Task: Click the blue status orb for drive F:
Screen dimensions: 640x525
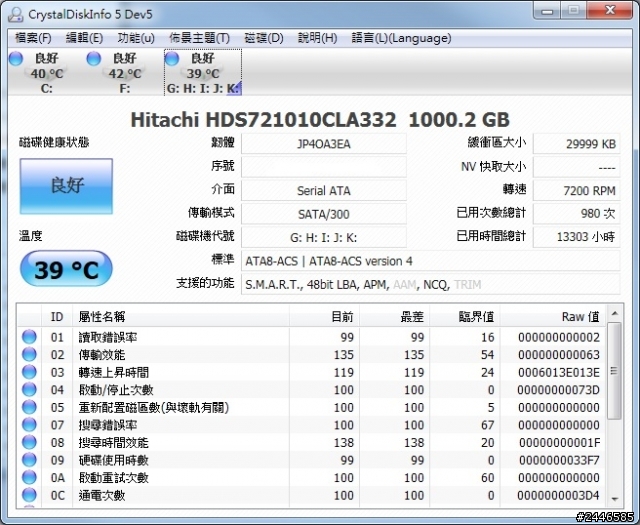Action: click(x=94, y=60)
